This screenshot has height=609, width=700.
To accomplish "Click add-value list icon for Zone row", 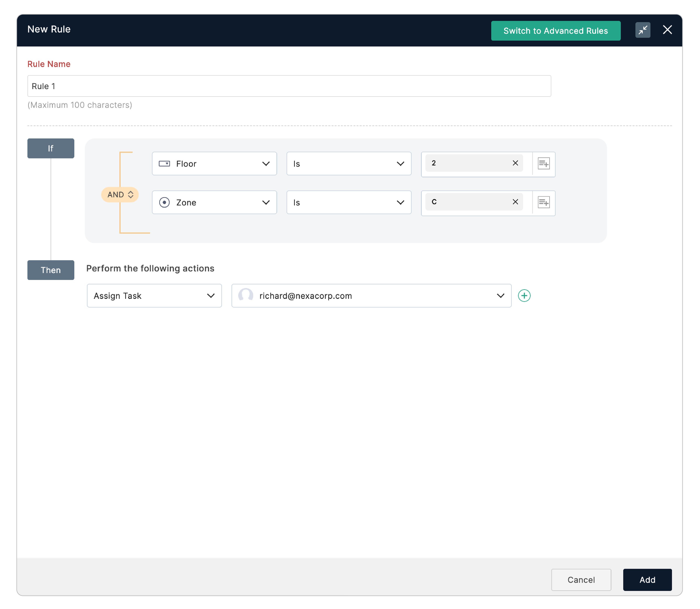I will click(543, 203).
